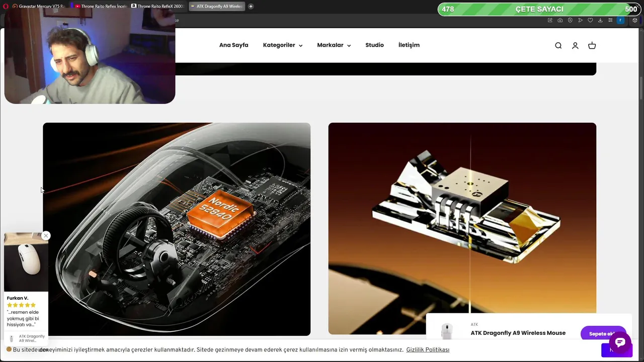Click the edit page icon in address bar
Viewport: 644px width, 362px height.
click(x=550, y=20)
